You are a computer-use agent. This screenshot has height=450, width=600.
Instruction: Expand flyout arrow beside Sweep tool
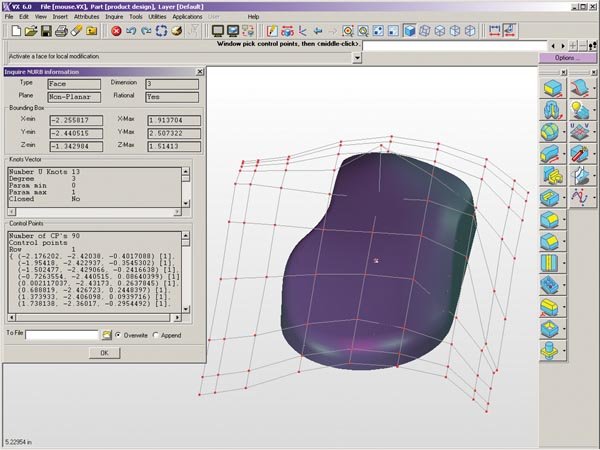coord(564,154)
